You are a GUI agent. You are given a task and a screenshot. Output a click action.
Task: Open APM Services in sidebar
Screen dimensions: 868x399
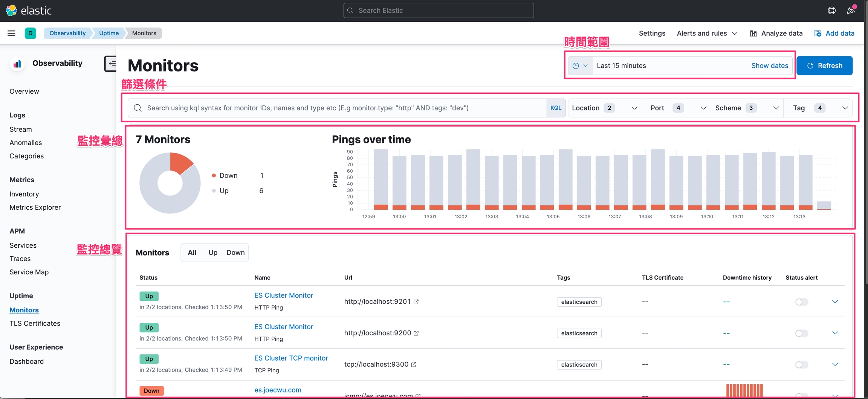point(23,245)
